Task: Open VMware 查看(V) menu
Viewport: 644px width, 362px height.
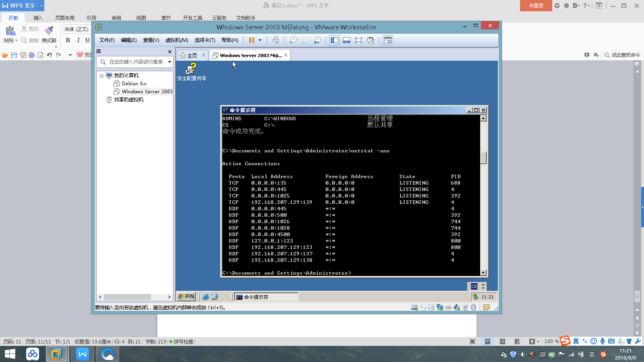Action: coord(151,40)
